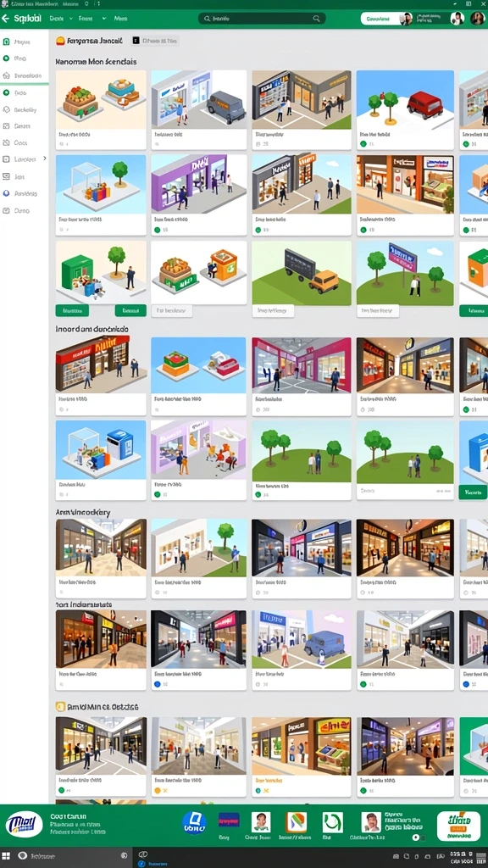Screen dimensions: 488x868
Task: Open the black trailer and yellow car thumbnail
Action: [302, 273]
